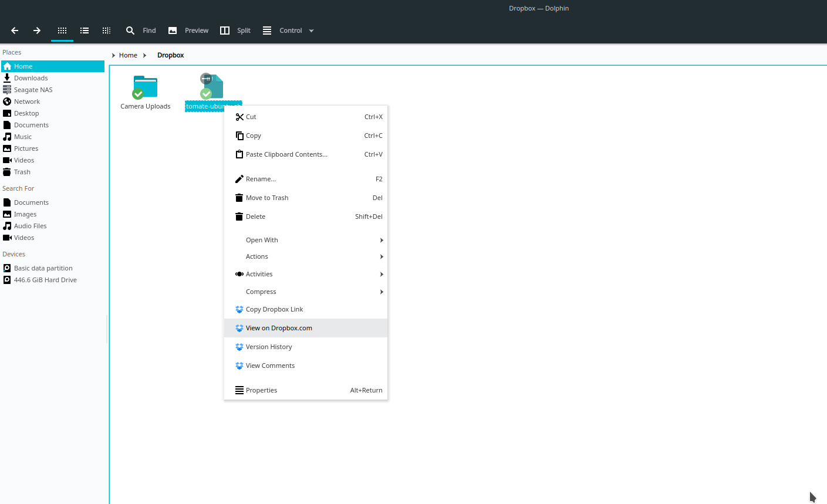Click Home in the breadcrumb bar

click(x=128, y=55)
